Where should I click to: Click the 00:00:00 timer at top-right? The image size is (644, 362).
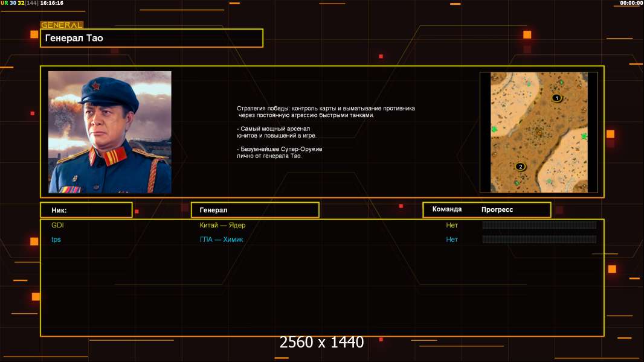[631, 3]
